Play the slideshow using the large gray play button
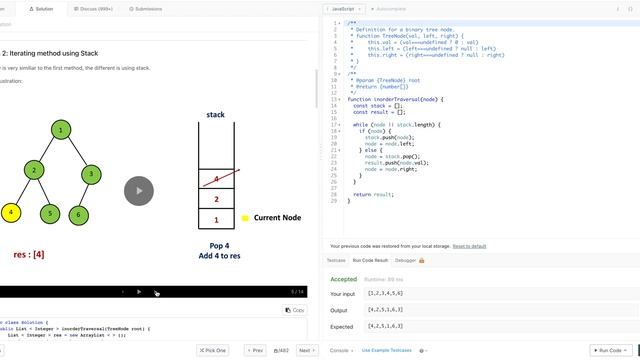 pos(139,191)
